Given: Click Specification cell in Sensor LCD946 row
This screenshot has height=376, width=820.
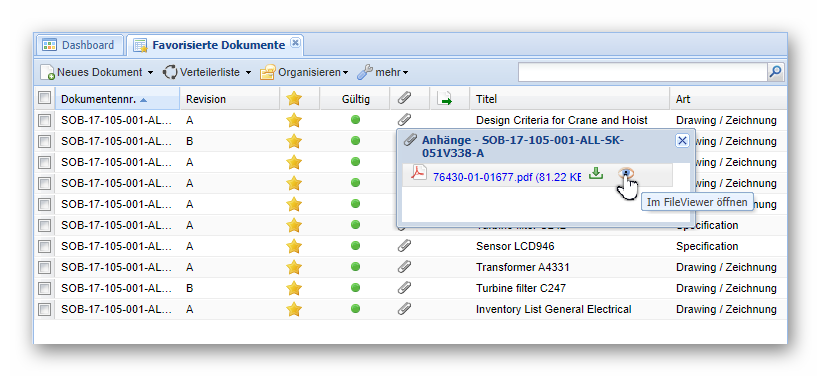Looking at the screenshot, I should pos(707,246).
